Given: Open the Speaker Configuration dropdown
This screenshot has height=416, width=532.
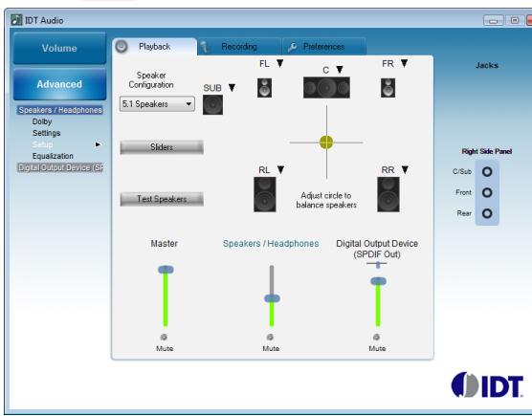Looking at the screenshot, I should pos(157,103).
